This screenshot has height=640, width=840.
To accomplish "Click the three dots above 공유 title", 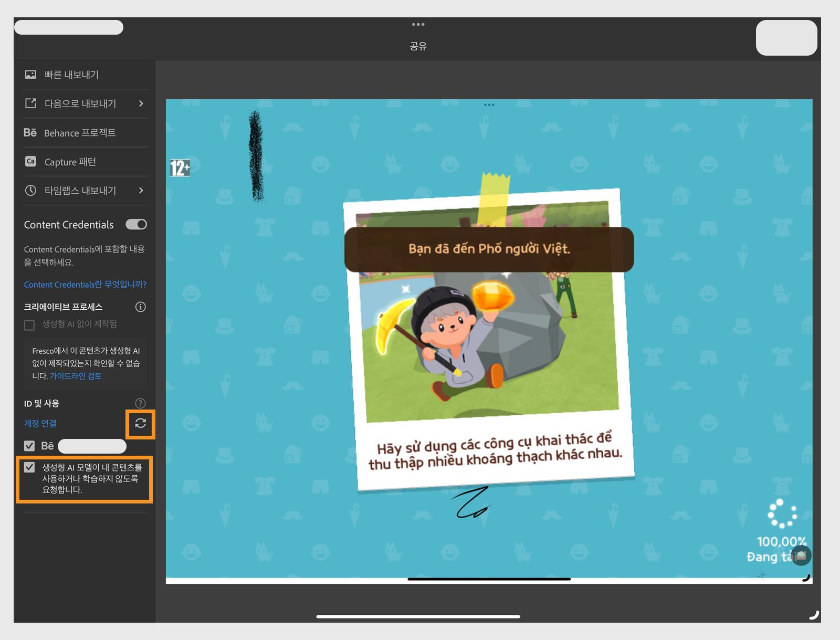I will (418, 25).
